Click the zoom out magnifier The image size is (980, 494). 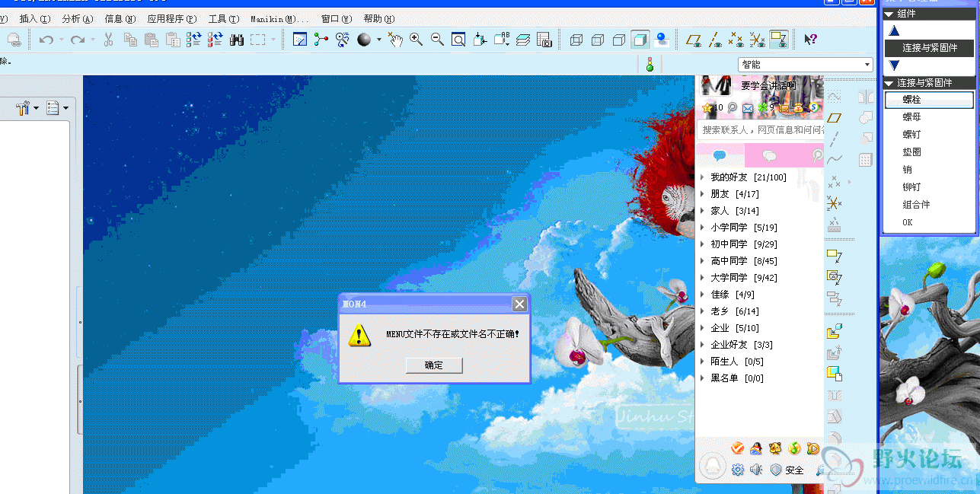pos(437,40)
